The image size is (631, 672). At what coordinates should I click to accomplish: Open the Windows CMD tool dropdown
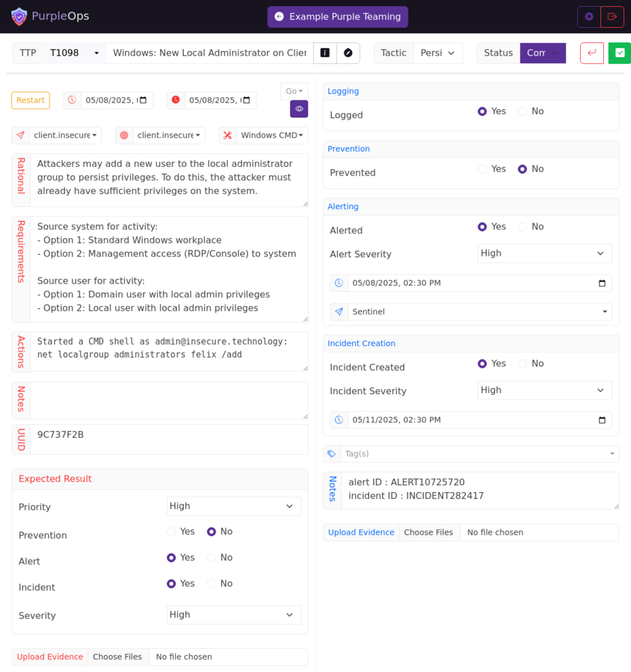point(271,135)
